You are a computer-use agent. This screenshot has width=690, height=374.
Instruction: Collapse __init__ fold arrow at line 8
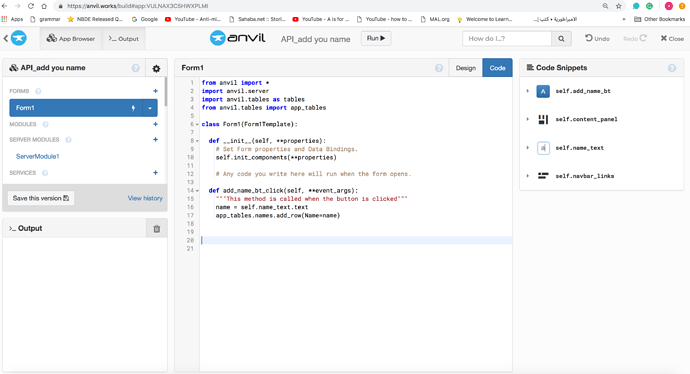coord(197,141)
